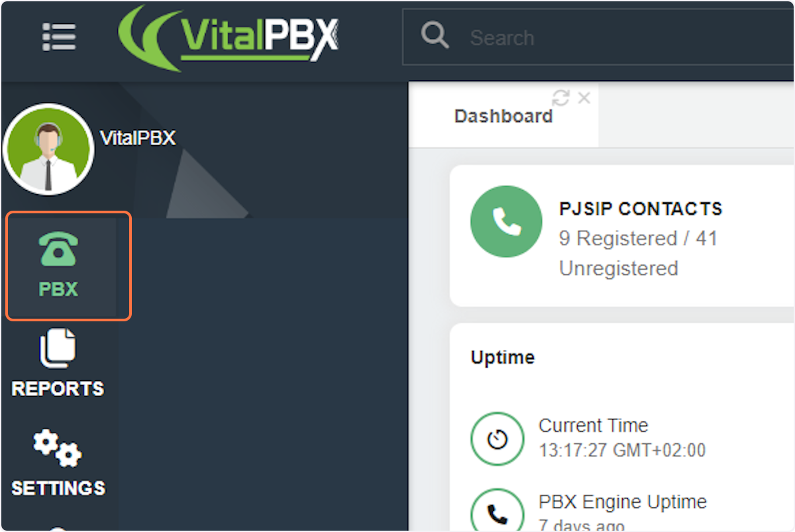Open the PBX telephone menu icon
Image resolution: width=795 pixels, height=532 pixels.
coord(58,249)
